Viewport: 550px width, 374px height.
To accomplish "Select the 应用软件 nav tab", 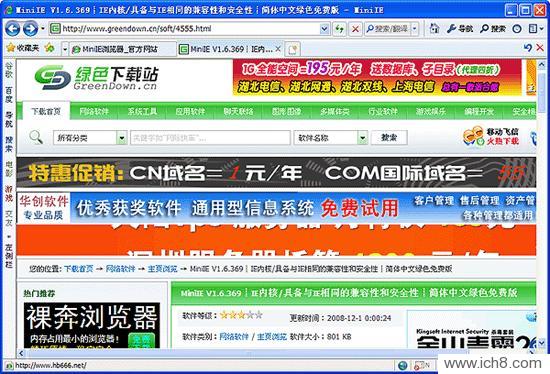I will tap(190, 112).
